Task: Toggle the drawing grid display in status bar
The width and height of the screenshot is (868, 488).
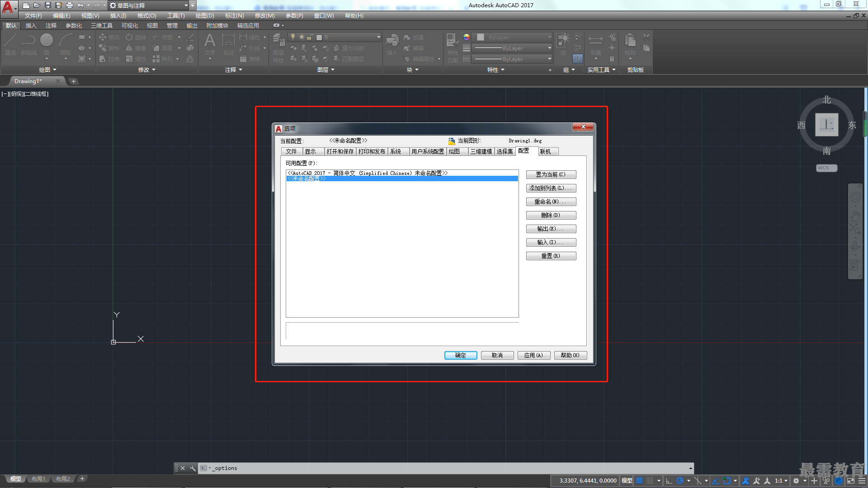Action: [x=639, y=481]
